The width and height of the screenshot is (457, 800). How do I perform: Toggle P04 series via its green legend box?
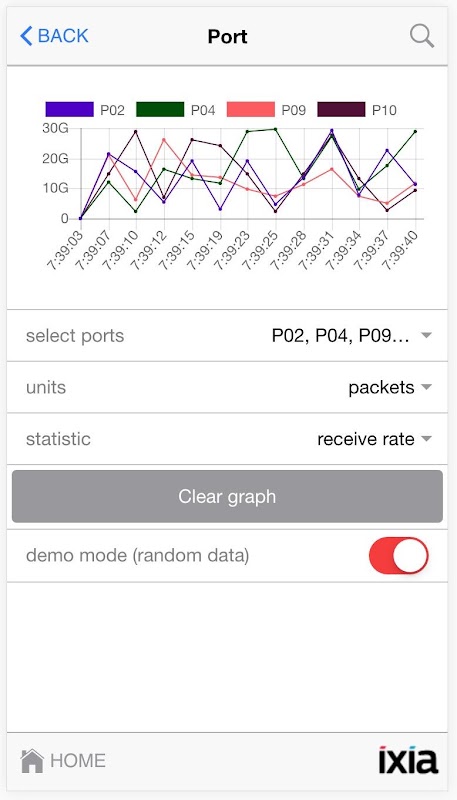[x=160, y=109]
